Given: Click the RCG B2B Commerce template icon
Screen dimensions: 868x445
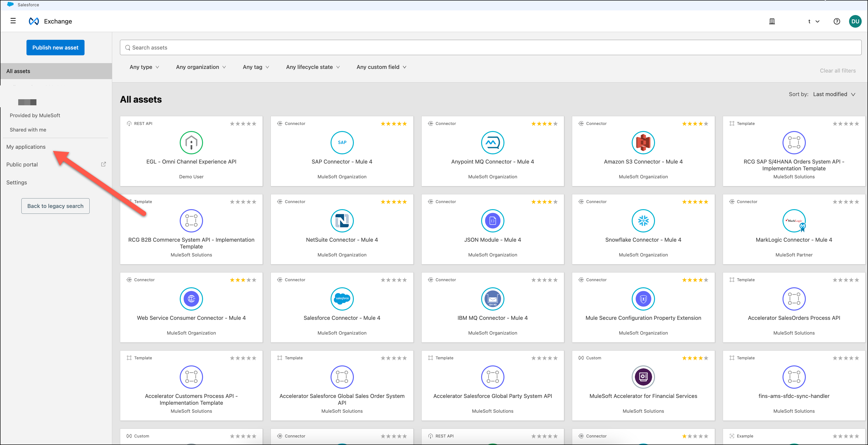Looking at the screenshot, I should coord(191,221).
